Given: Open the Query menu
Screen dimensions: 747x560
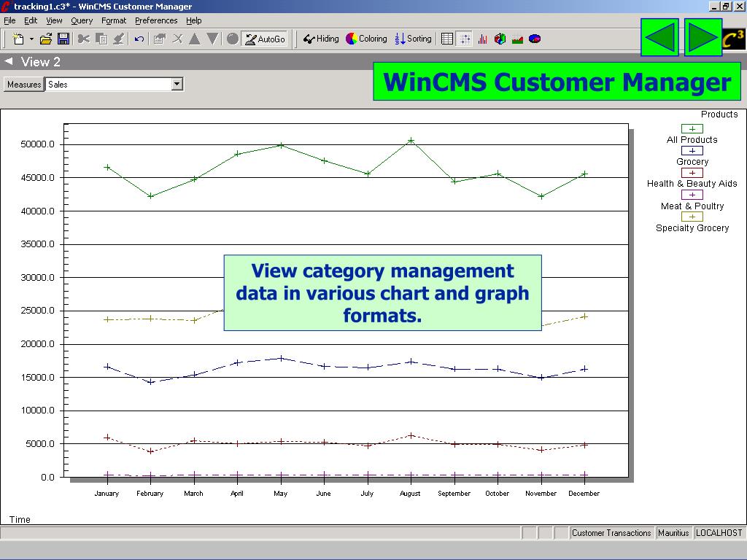Looking at the screenshot, I should coord(82,20).
